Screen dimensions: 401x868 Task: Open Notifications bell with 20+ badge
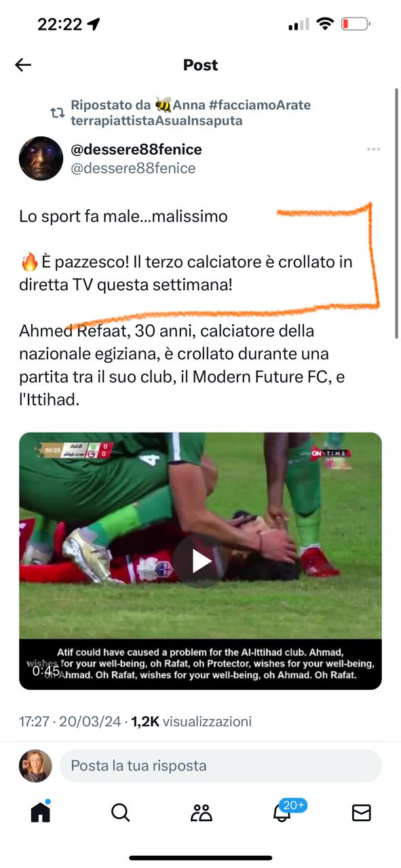pyautogui.click(x=286, y=810)
